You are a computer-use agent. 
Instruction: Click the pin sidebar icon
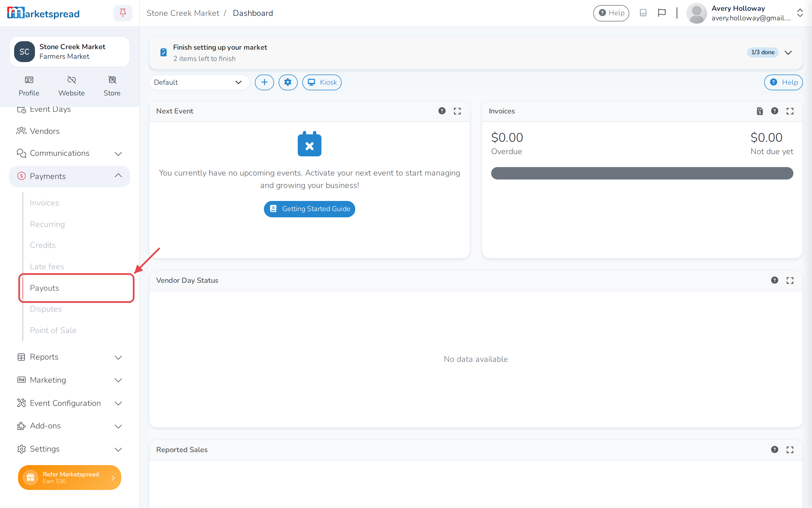click(123, 13)
